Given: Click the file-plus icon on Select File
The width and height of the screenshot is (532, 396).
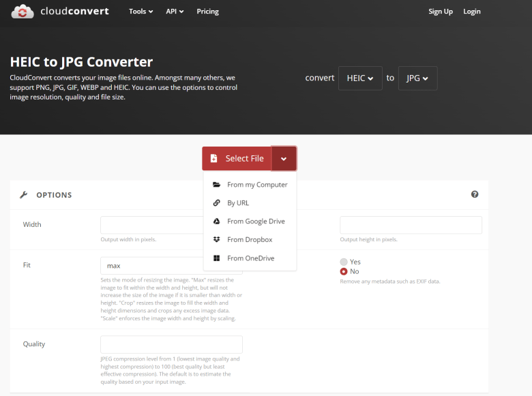Looking at the screenshot, I should (x=213, y=158).
